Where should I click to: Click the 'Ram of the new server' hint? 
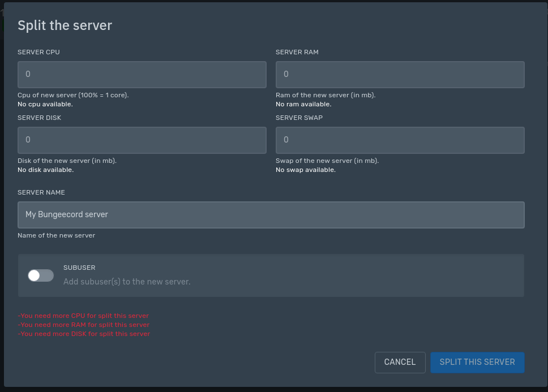326,95
